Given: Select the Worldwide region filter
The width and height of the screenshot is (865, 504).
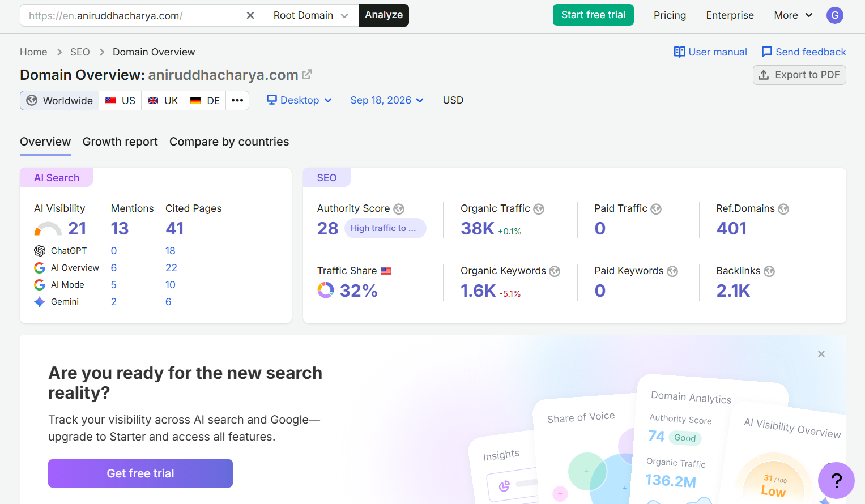Looking at the screenshot, I should point(59,100).
